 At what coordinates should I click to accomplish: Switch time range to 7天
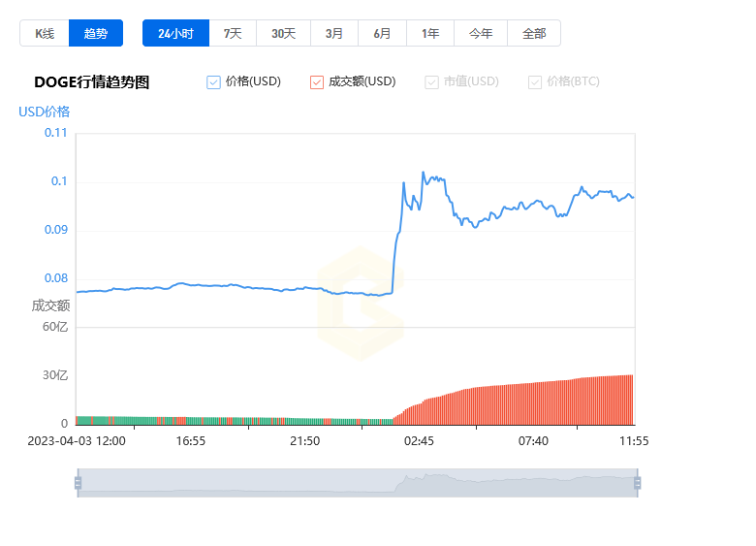tap(233, 33)
